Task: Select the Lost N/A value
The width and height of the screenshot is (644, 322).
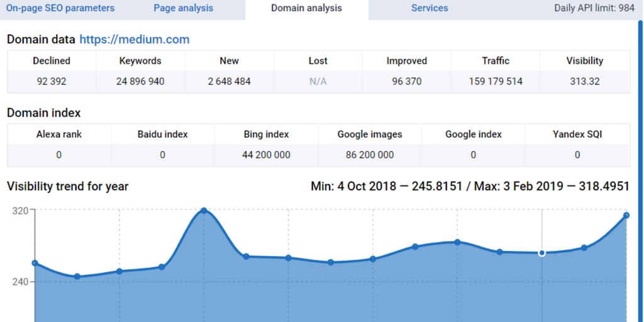Action: coord(318,81)
